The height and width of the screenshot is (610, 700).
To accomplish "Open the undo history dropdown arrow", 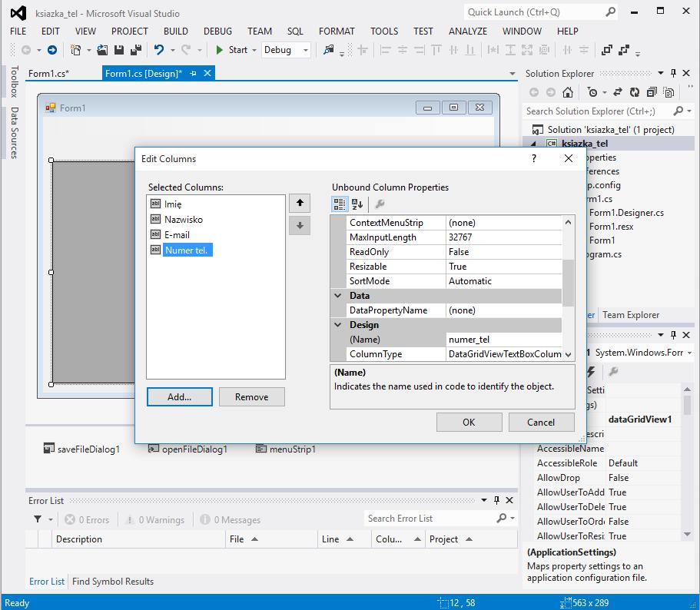I will pos(173,50).
